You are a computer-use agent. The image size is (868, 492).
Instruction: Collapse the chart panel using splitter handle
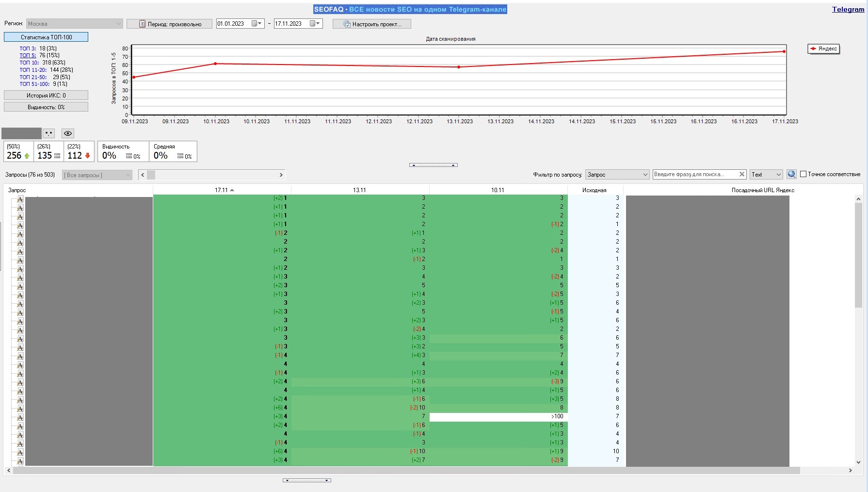coord(433,165)
